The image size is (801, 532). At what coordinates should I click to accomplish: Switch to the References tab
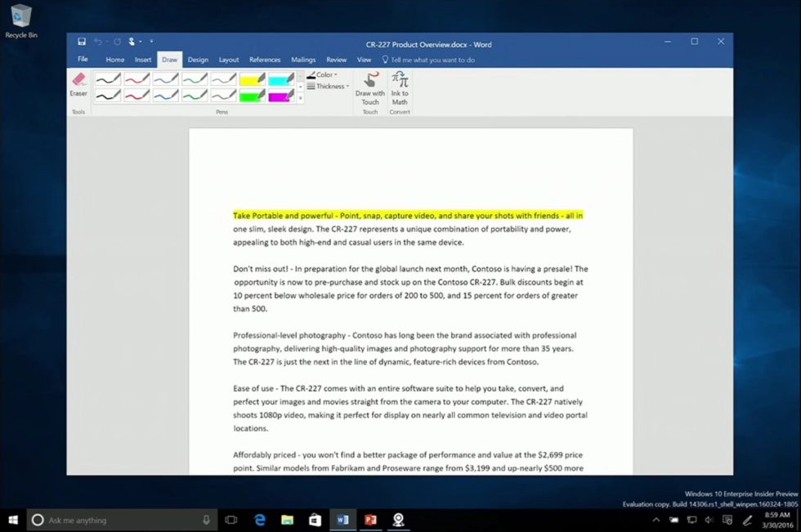(265, 60)
